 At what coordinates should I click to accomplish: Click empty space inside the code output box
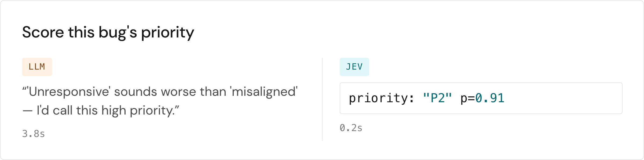563,98
